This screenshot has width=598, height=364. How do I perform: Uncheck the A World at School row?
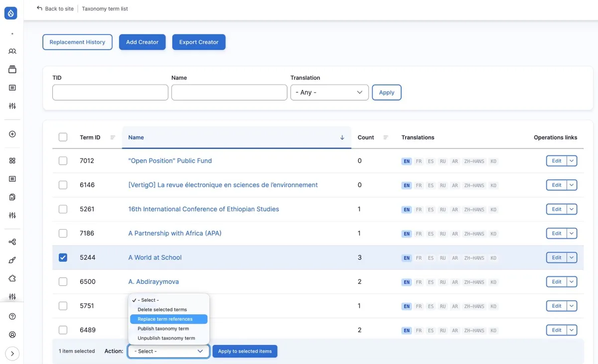(x=63, y=257)
